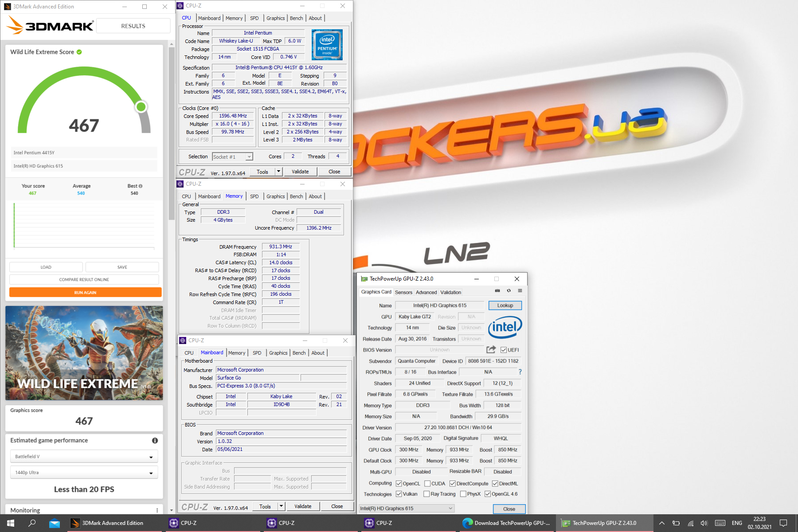Open Socket #1 selection dropdown
The image size is (798, 532).
233,157
